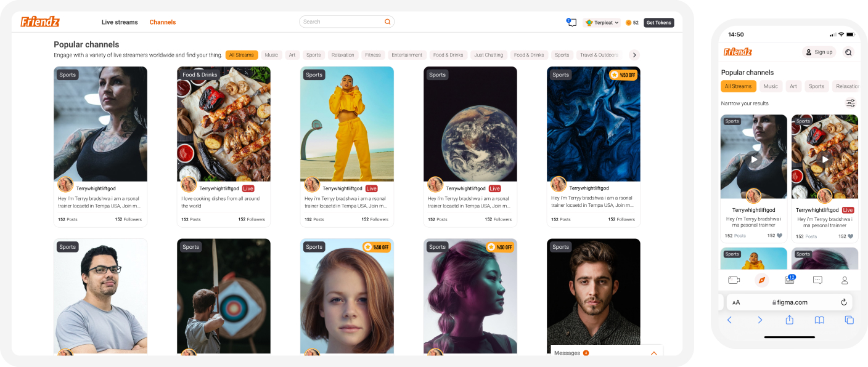868x367 pixels.
Task: Click the Get Tokens button
Action: click(659, 23)
